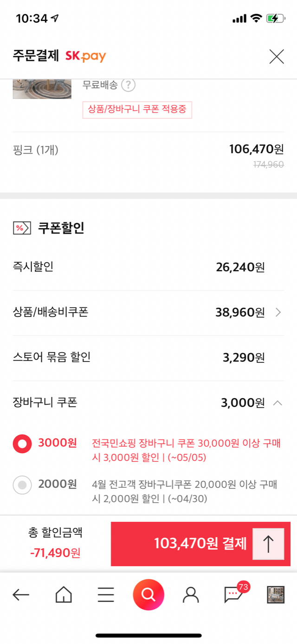Tap the SK pay logo in header
The width and height of the screenshot is (297, 644).
(x=85, y=57)
